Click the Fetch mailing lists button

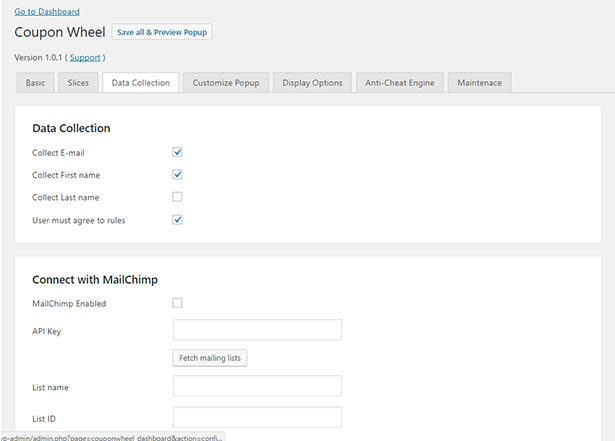[210, 358]
